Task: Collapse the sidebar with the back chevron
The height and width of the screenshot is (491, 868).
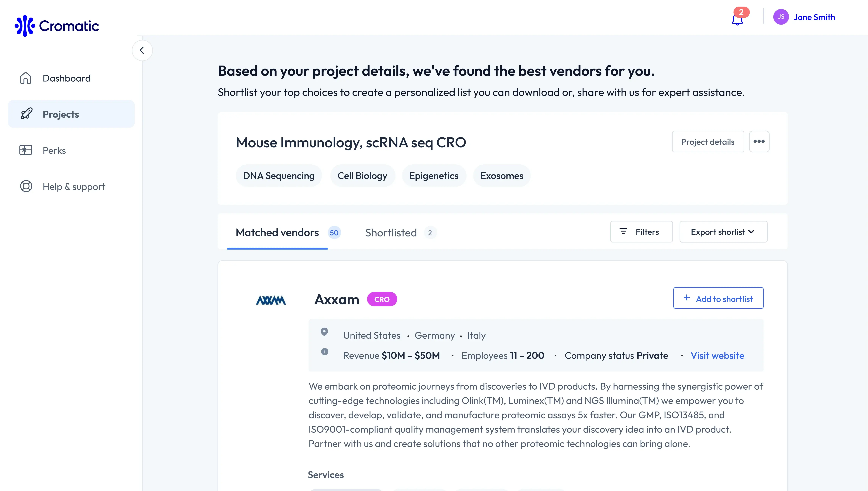Action: click(142, 50)
